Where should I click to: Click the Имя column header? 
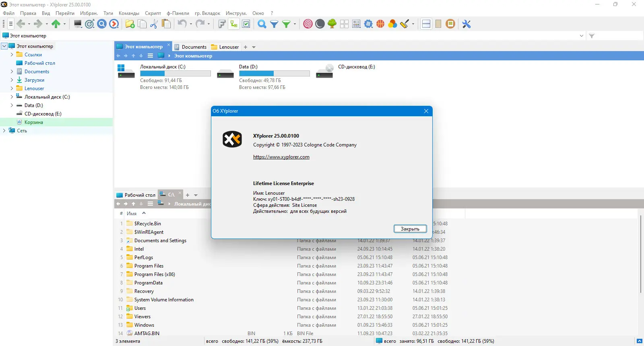click(x=132, y=214)
